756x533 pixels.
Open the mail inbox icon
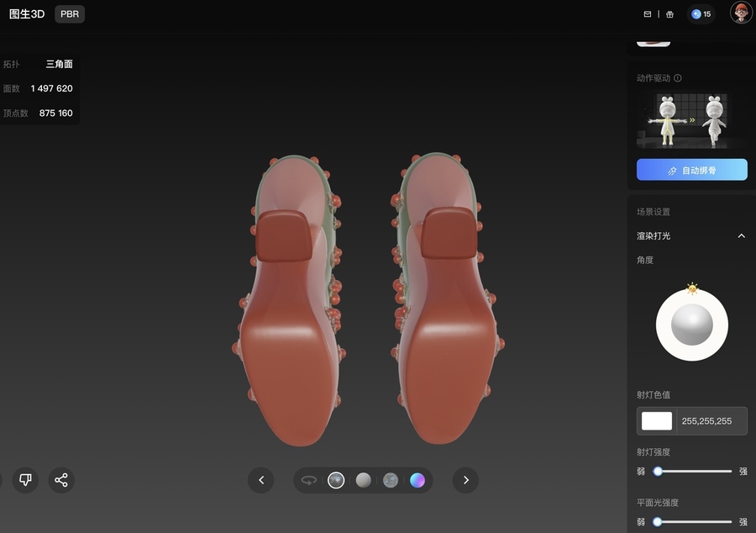click(x=648, y=14)
